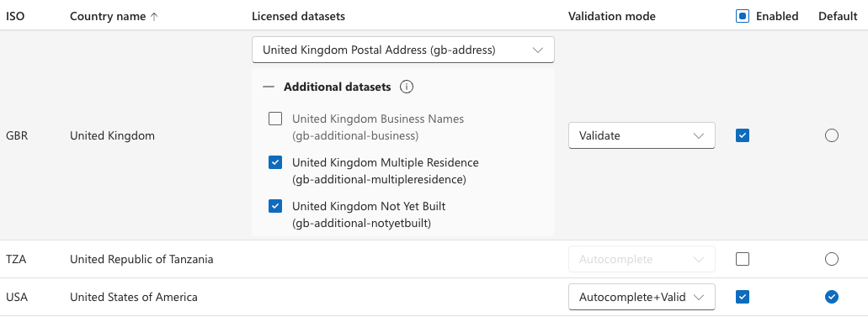
Task: Click the Default column header
Action: [838, 17]
